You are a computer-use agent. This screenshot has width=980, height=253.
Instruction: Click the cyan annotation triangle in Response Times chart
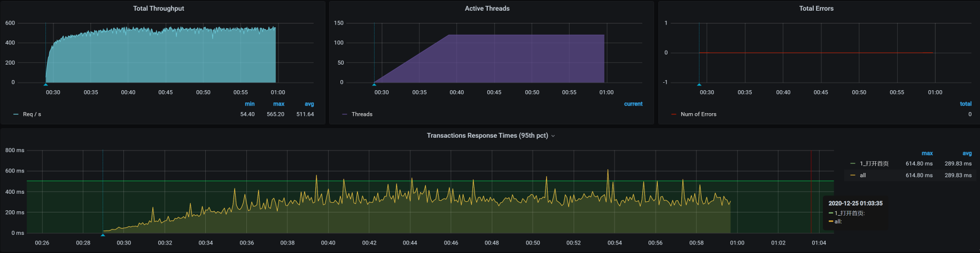click(x=103, y=235)
